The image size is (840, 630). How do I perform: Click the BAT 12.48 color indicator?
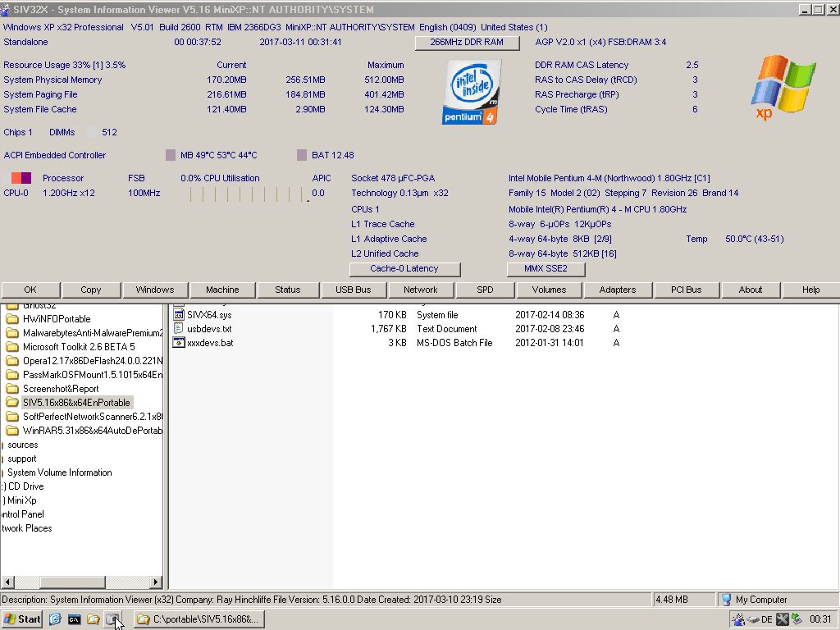pos(302,155)
